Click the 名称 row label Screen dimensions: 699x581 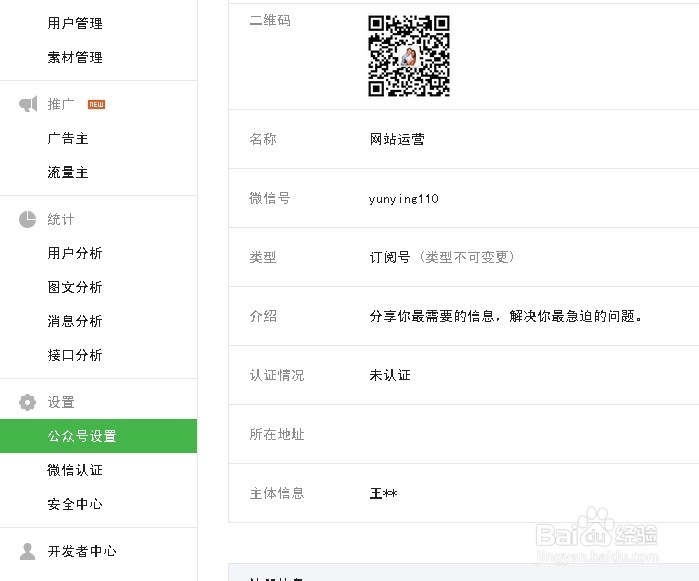[263, 139]
